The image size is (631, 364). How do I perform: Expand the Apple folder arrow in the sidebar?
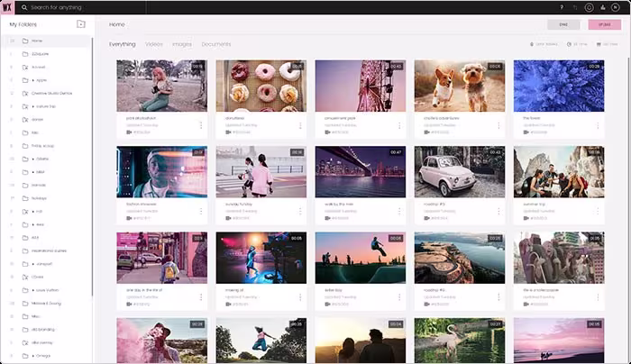pyautogui.click(x=33, y=80)
